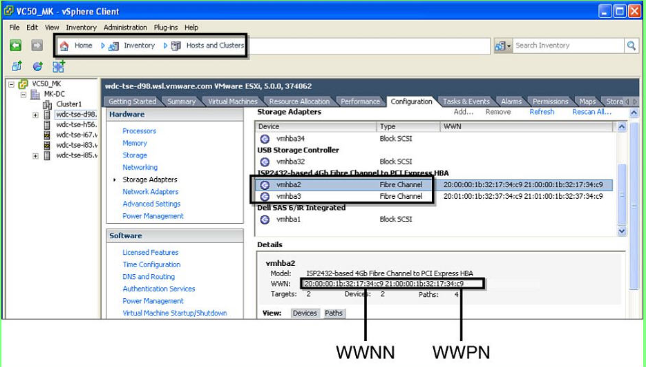Click the Rescan All link
This screenshot has height=367, width=647.
coord(592,112)
